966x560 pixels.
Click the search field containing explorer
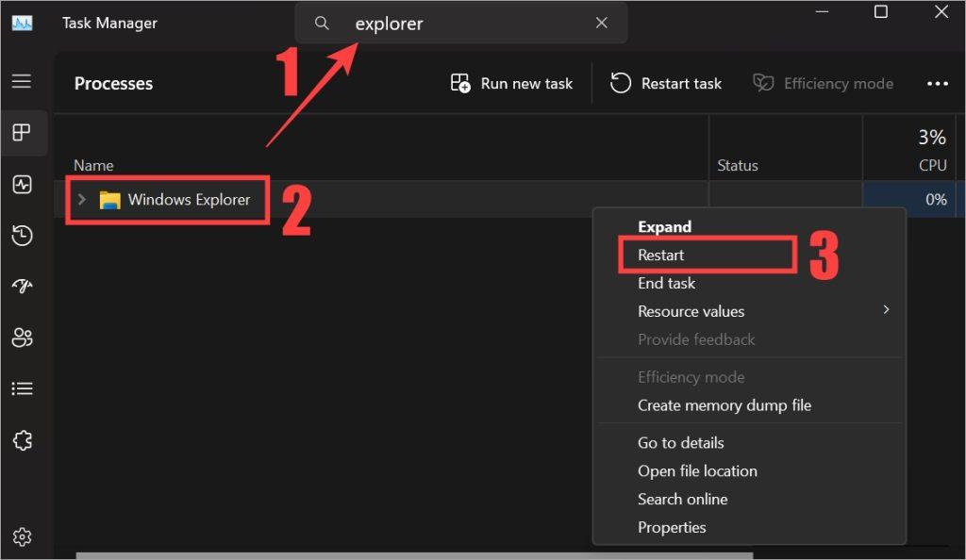[x=460, y=24]
